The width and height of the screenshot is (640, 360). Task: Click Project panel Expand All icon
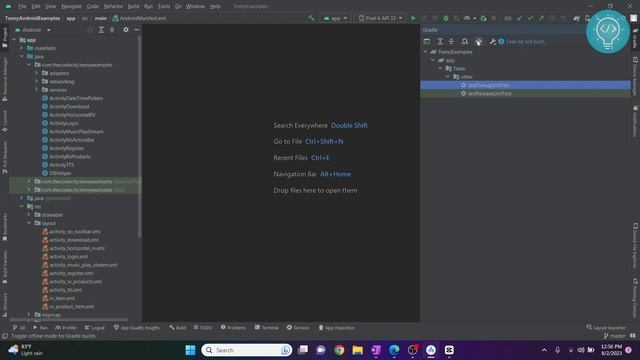(101, 30)
